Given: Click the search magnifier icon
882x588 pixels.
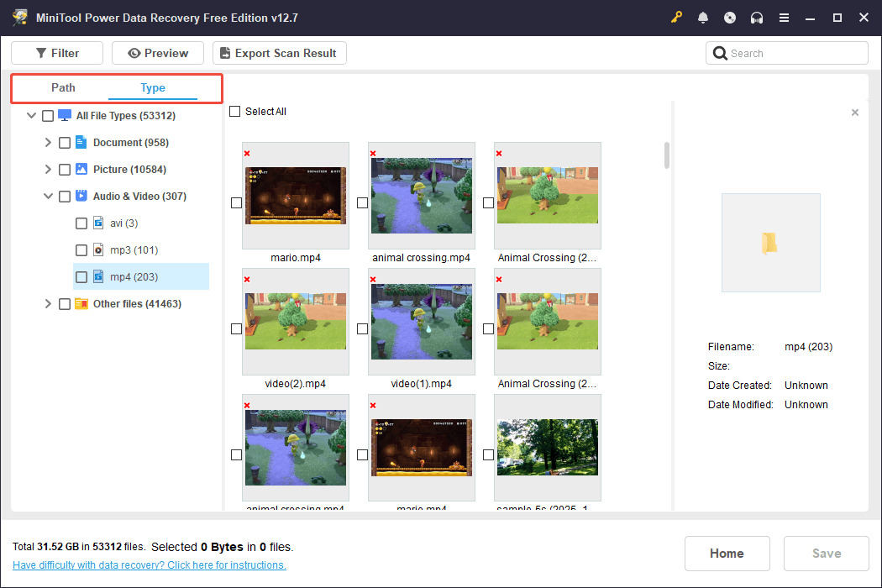Looking at the screenshot, I should (x=720, y=52).
